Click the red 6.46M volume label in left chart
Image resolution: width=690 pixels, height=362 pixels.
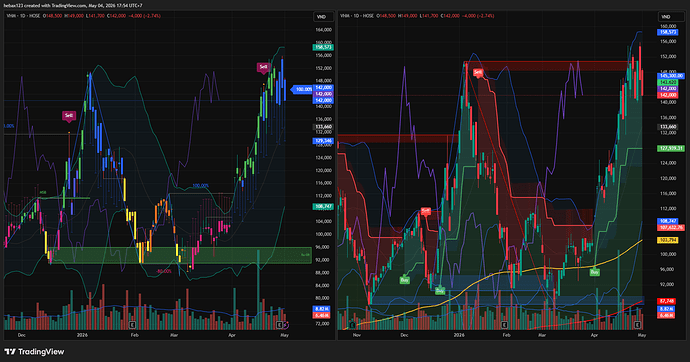point(321,315)
